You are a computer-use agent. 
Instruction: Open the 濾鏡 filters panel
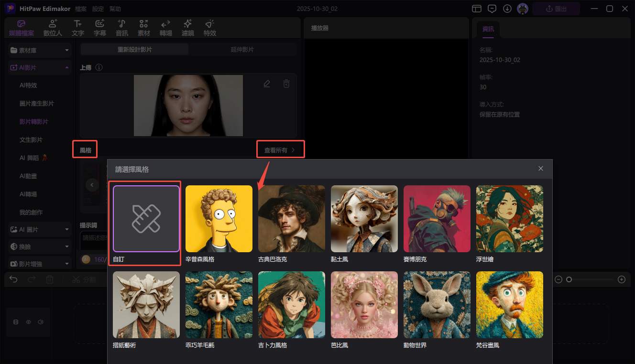point(187,28)
